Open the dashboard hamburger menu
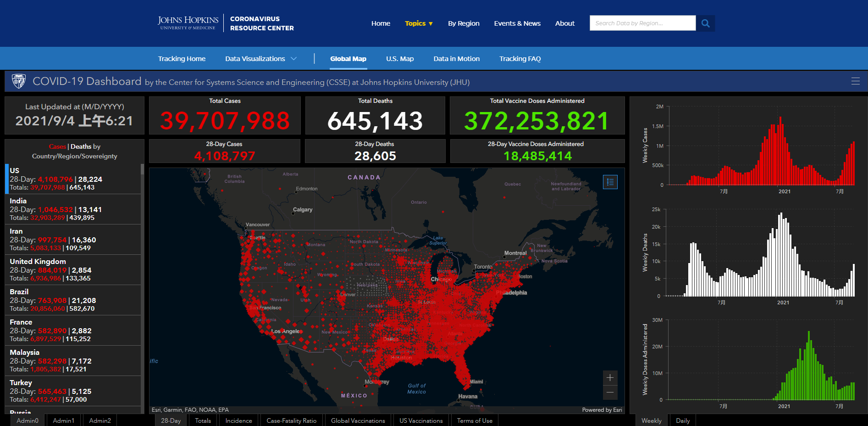The height and width of the screenshot is (426, 868). (x=855, y=81)
